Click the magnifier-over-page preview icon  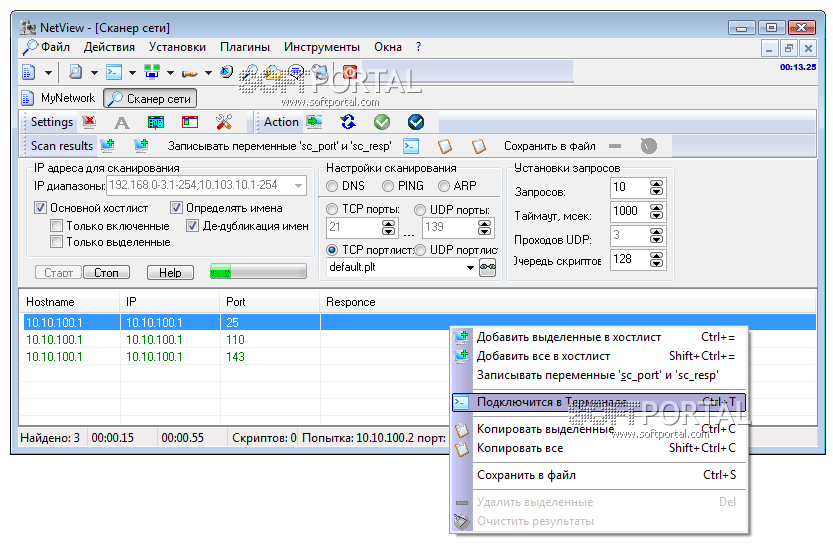pyautogui.click(x=76, y=72)
